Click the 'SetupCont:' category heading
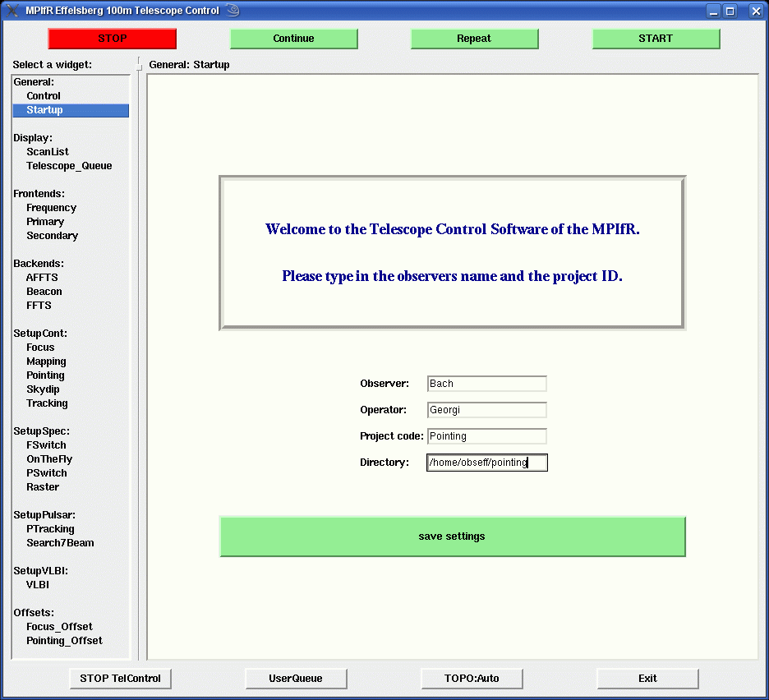769x700 pixels. (x=40, y=334)
